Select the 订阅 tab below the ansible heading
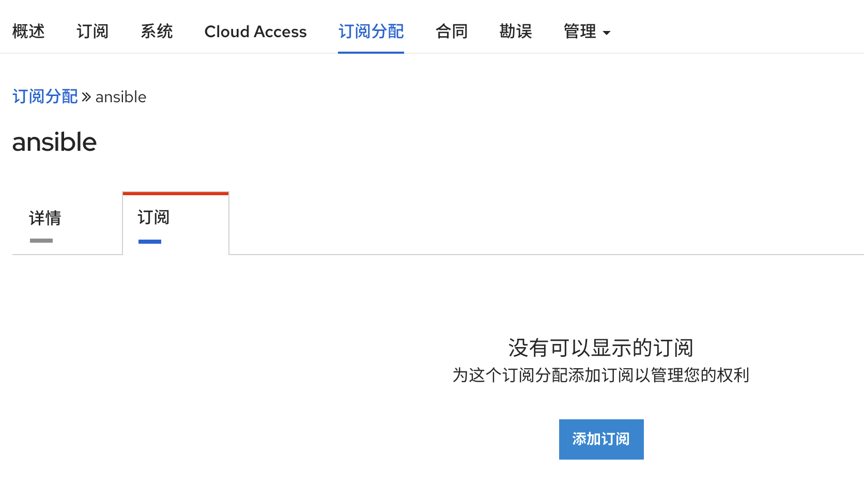Image resolution: width=864 pixels, height=504 pixels. pos(153,217)
